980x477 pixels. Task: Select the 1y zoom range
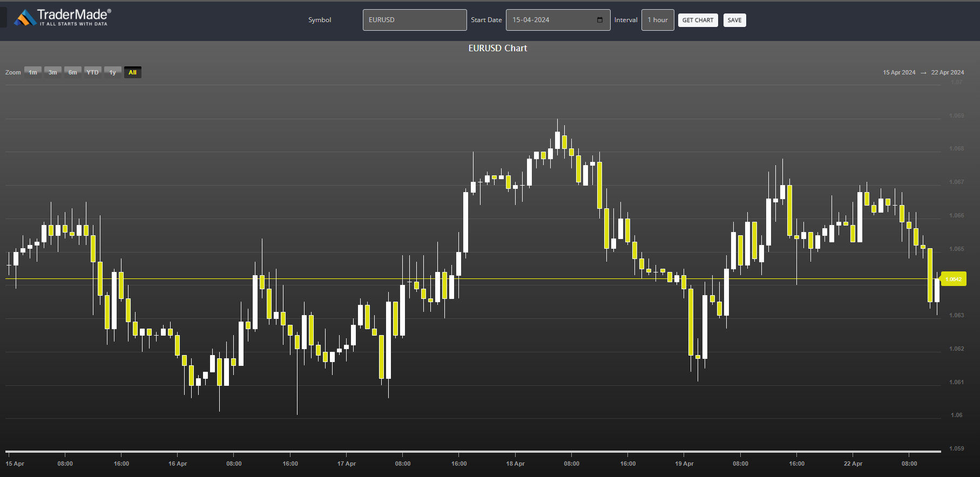113,72
